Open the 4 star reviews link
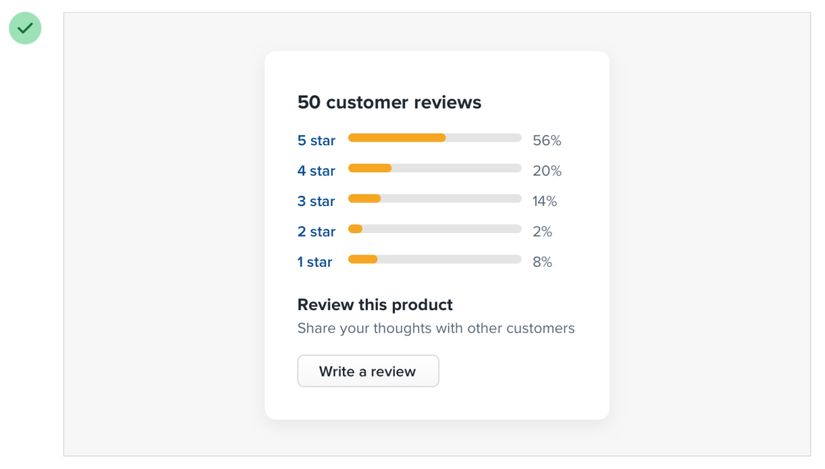Viewport: 825px width, 469px height. coord(316,171)
